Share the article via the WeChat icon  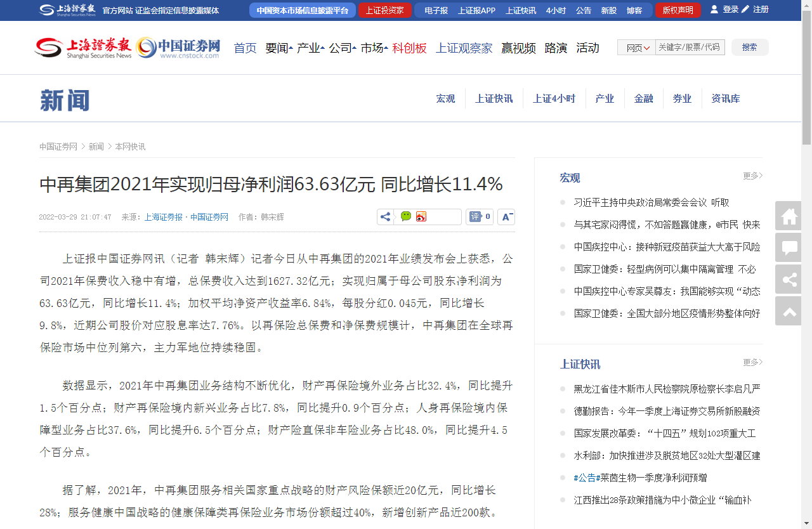coord(406,217)
